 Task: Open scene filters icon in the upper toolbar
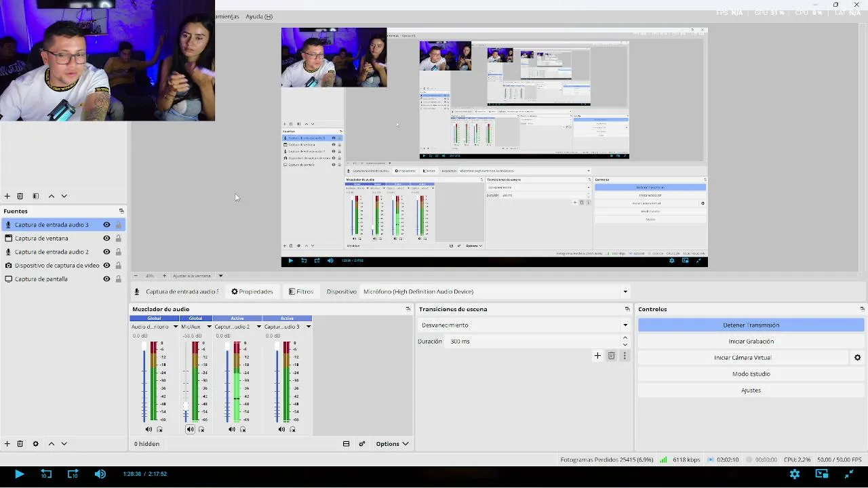pyautogui.click(x=36, y=196)
